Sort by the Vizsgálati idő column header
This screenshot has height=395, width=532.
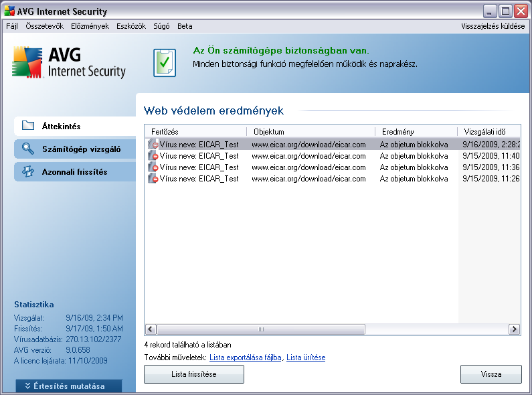489,132
